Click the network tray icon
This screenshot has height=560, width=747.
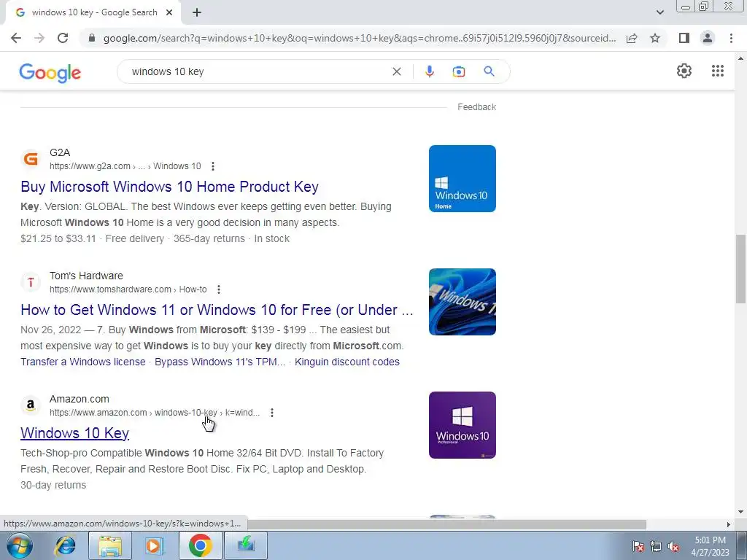pyautogui.click(x=656, y=546)
